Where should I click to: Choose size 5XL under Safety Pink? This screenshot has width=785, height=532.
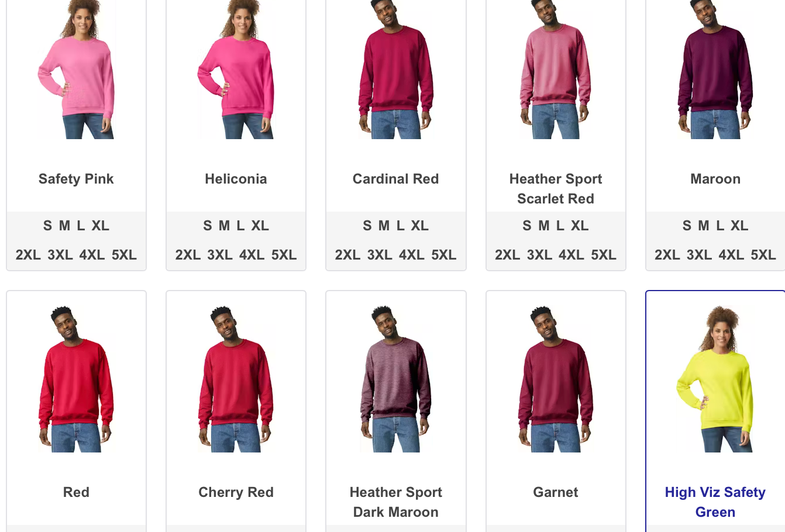124,255
